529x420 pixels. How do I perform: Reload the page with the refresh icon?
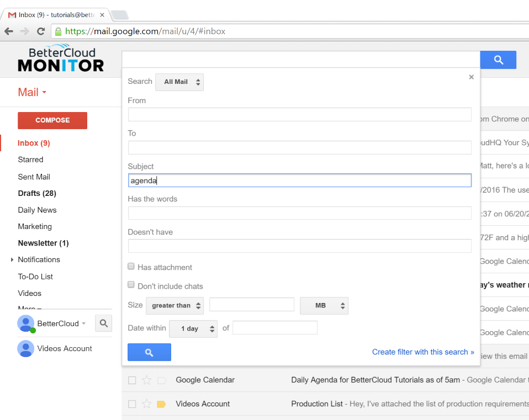(41, 31)
